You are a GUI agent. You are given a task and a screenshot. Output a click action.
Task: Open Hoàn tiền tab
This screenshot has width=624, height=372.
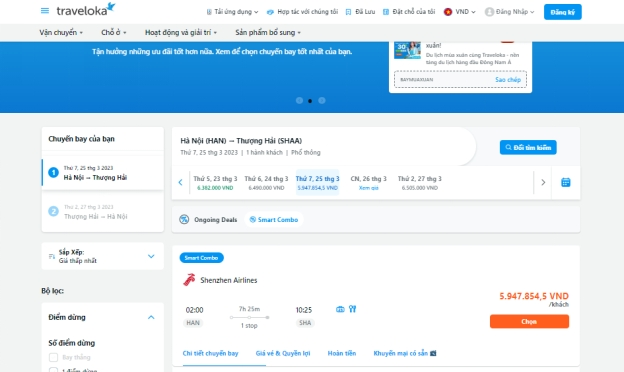(342, 353)
